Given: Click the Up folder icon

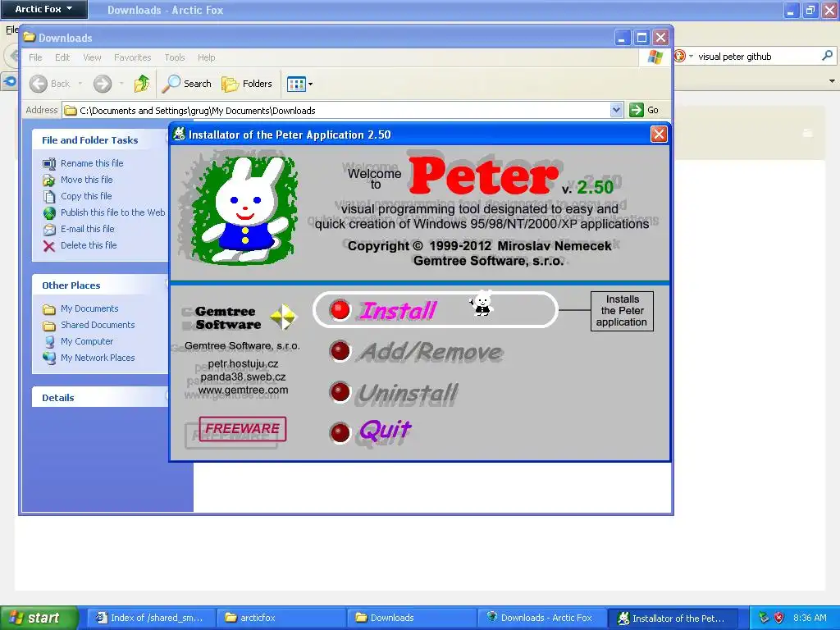Looking at the screenshot, I should pos(142,84).
